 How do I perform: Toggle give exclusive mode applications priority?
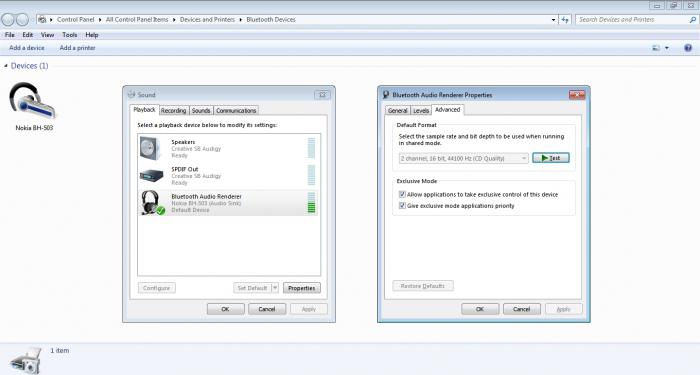click(x=402, y=206)
